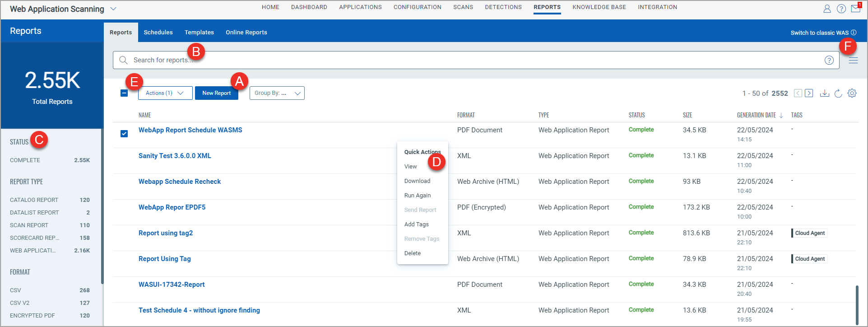The height and width of the screenshot is (327, 868).
Task: Open the user profile icon
Action: (x=827, y=9)
